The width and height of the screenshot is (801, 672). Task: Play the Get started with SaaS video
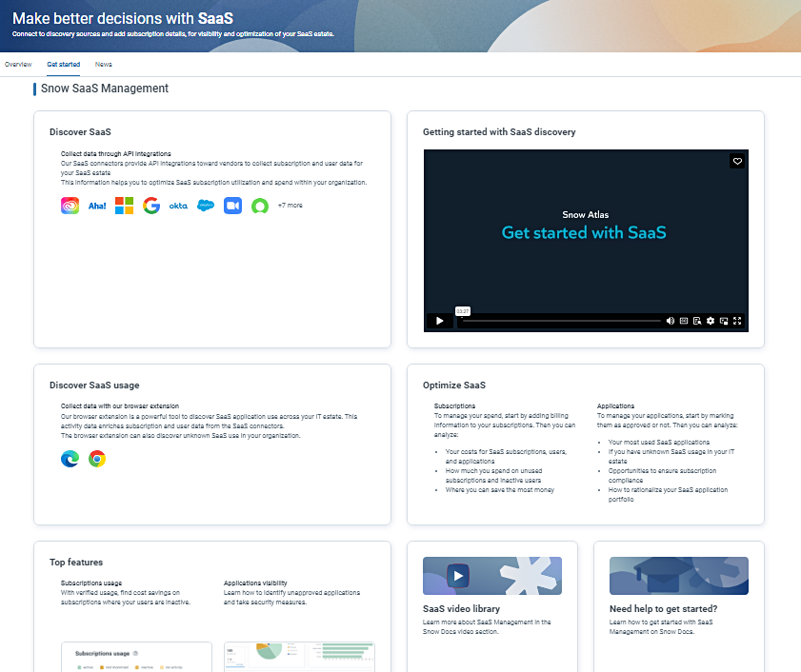(439, 321)
